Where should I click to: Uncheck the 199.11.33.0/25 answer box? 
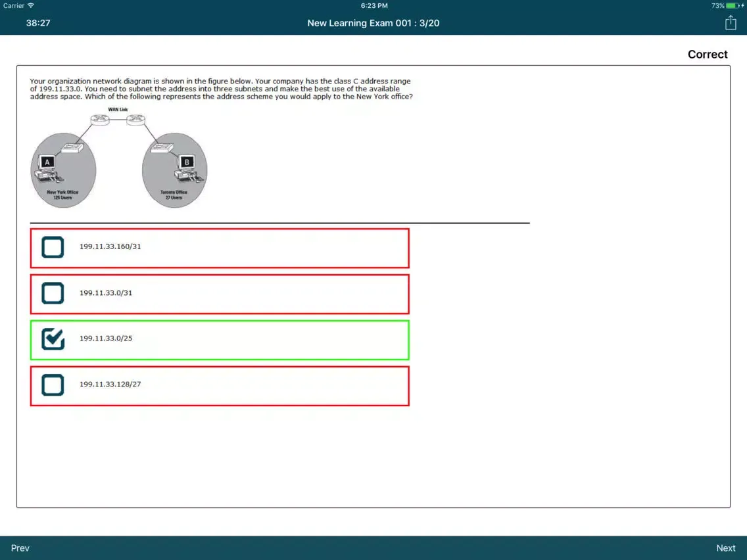(53, 339)
